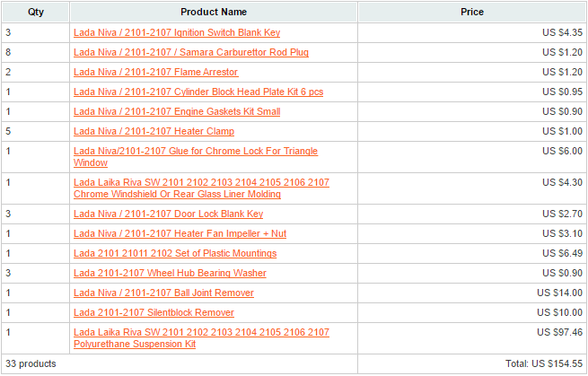Click the Qty column header
This screenshot has height=376, width=588.
point(35,12)
